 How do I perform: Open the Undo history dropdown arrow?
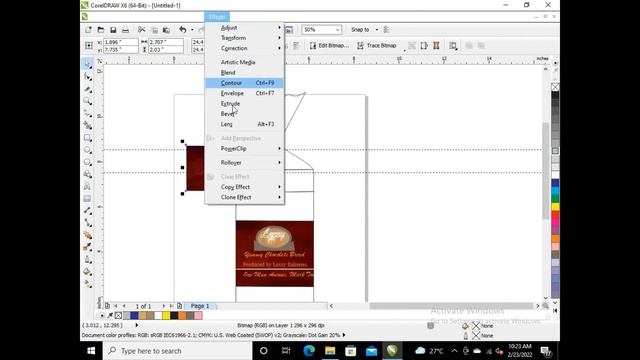pyautogui.click(x=192, y=30)
